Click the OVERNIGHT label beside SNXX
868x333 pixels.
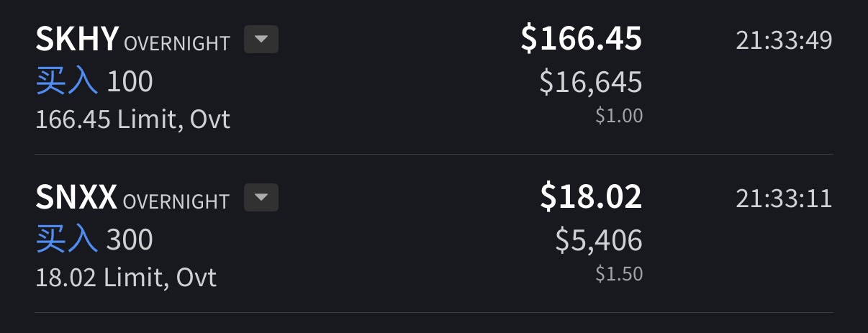point(176,202)
